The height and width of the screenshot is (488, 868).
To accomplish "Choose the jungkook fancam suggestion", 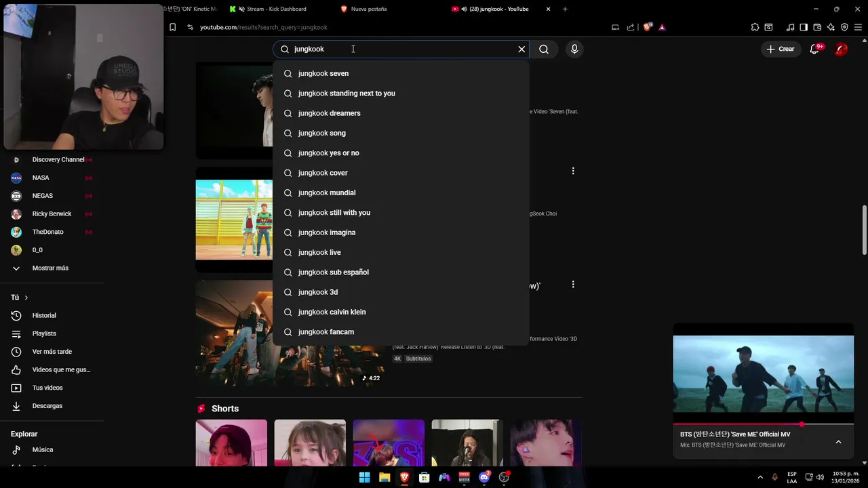I will 400,331.
